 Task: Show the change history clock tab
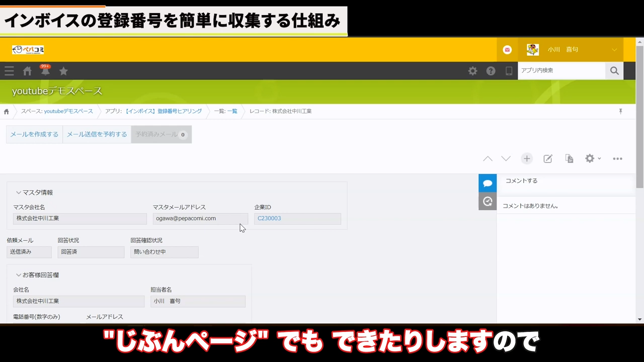pos(488,202)
